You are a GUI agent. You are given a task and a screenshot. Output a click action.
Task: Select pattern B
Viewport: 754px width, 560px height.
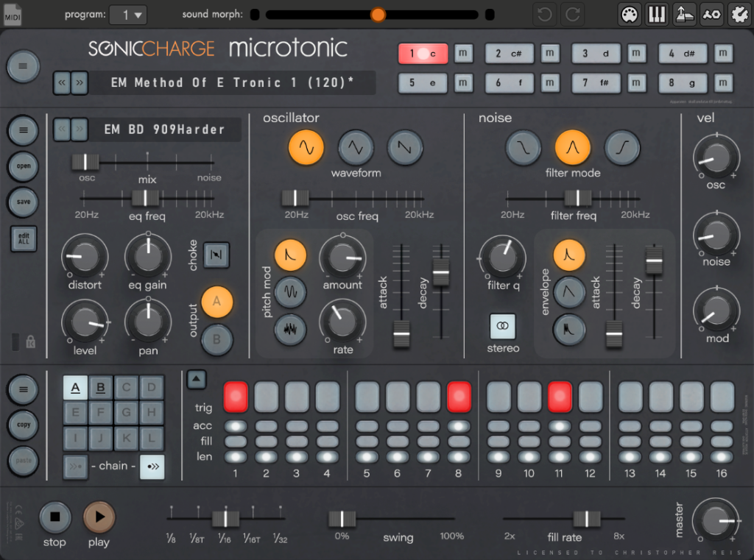click(100, 387)
